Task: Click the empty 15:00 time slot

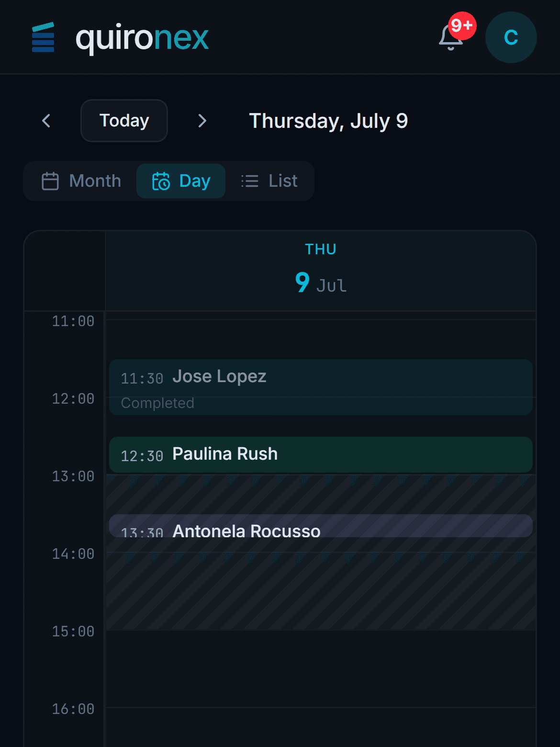Action: (x=321, y=669)
